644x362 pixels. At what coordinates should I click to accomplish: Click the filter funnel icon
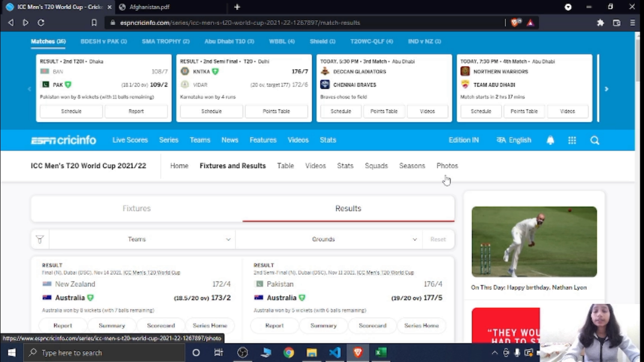pyautogui.click(x=40, y=239)
